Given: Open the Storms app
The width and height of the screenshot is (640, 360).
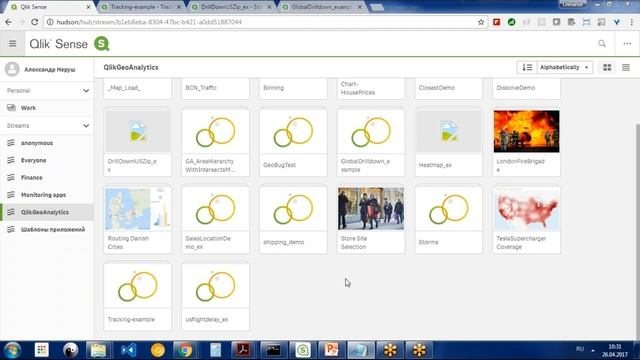Looking at the screenshot, I should pos(449,220).
